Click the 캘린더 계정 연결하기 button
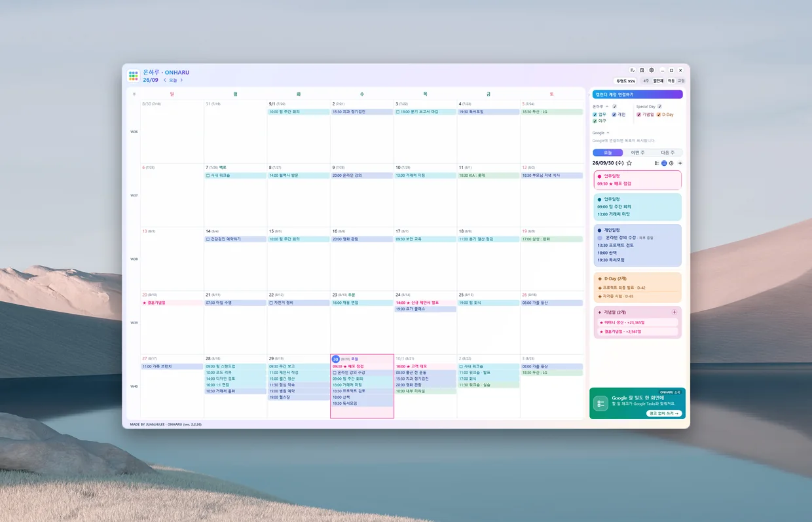This screenshot has height=522, width=812. 638,94
